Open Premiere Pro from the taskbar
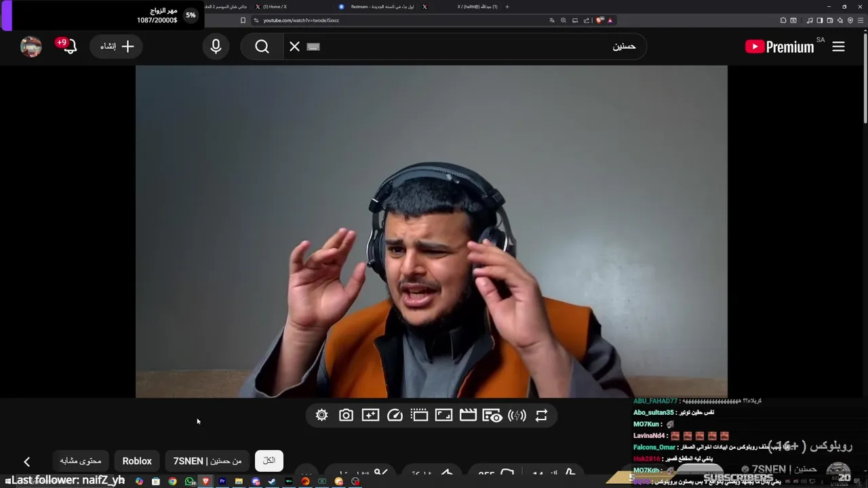The width and height of the screenshot is (868, 488). coord(222,481)
